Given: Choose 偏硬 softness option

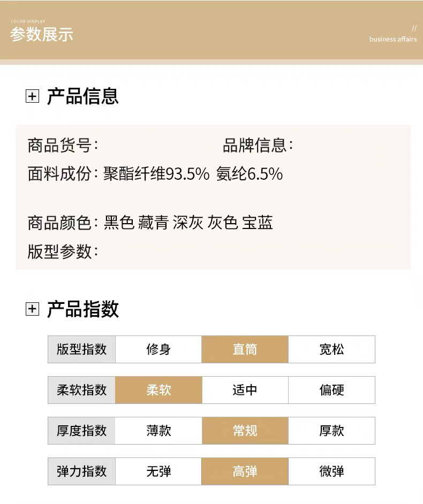Looking at the screenshot, I should click(x=331, y=390).
